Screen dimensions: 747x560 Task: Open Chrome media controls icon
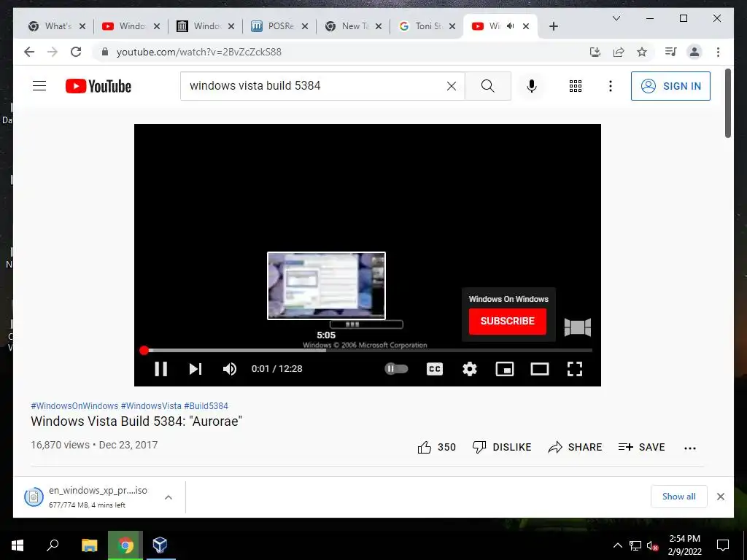coord(671,52)
